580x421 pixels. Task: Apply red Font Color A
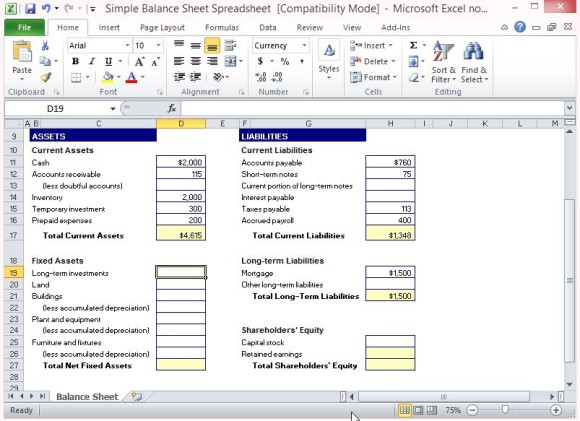click(131, 77)
